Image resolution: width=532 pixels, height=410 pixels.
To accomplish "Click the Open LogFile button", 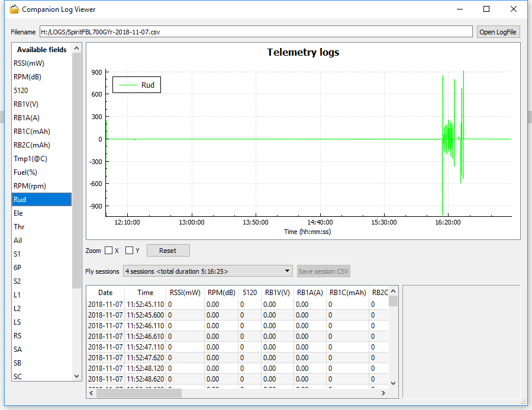I will (x=498, y=32).
